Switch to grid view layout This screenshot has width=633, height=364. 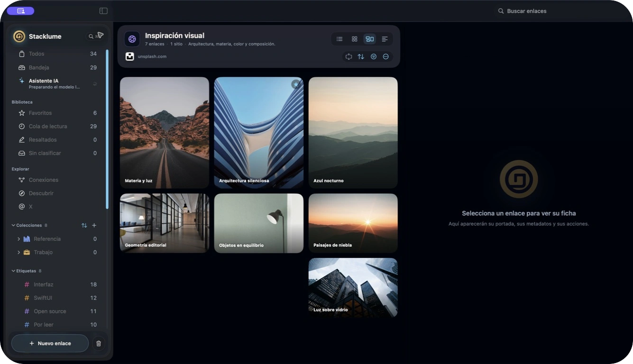click(x=355, y=39)
